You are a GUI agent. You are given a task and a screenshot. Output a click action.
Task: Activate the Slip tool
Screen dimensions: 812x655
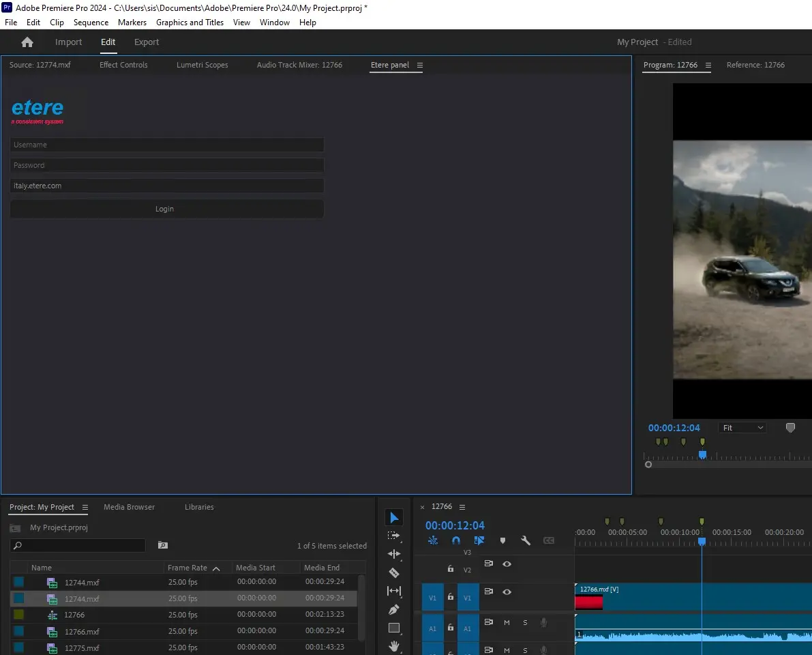[x=394, y=591]
